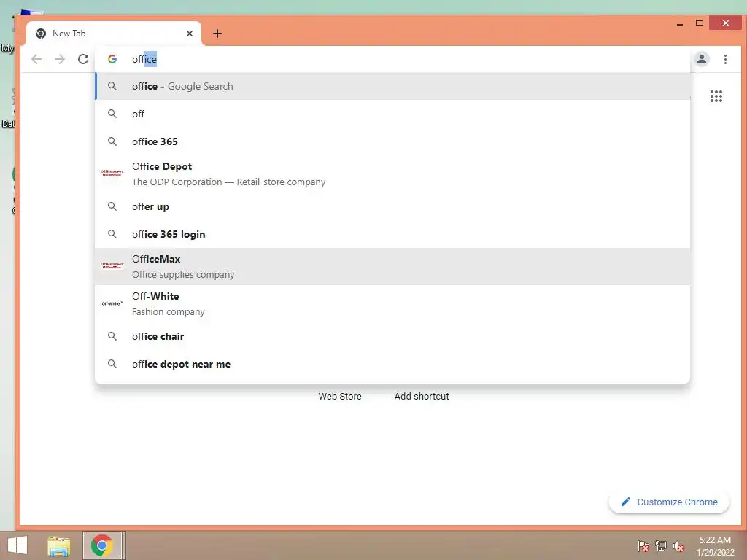Click the network tray icon
Image resolution: width=747 pixels, height=560 pixels.
(661, 546)
